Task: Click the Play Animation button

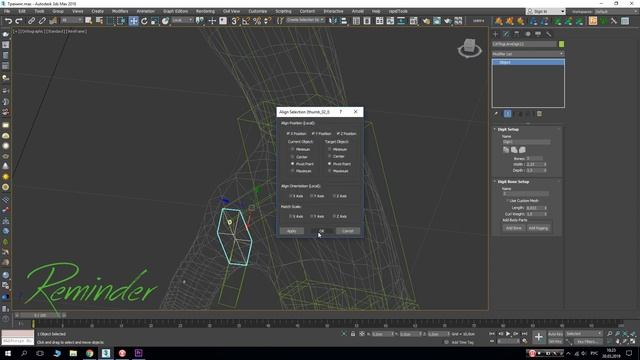Action: click(x=508, y=334)
